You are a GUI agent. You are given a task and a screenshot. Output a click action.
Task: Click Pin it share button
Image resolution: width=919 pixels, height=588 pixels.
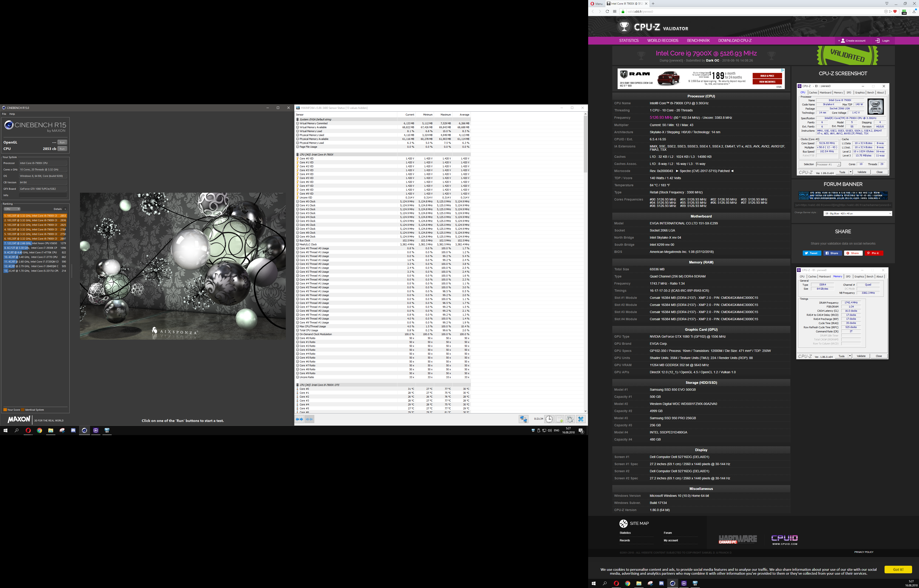tap(874, 253)
